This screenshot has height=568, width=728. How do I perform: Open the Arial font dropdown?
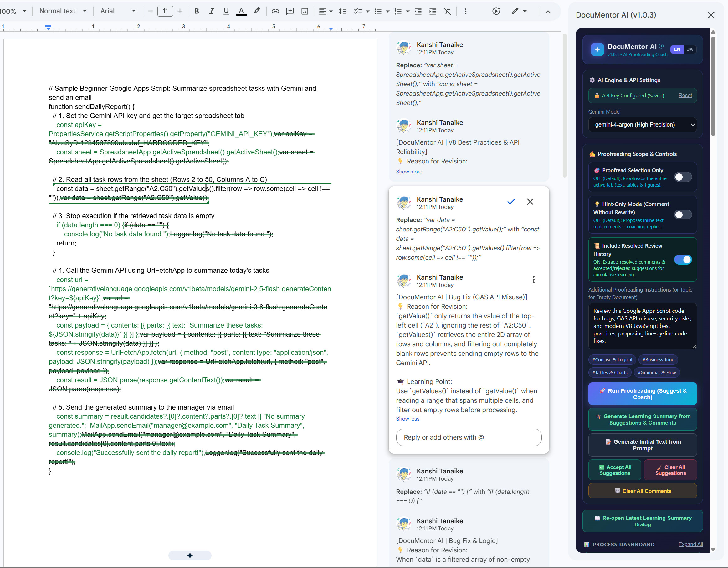(118, 11)
